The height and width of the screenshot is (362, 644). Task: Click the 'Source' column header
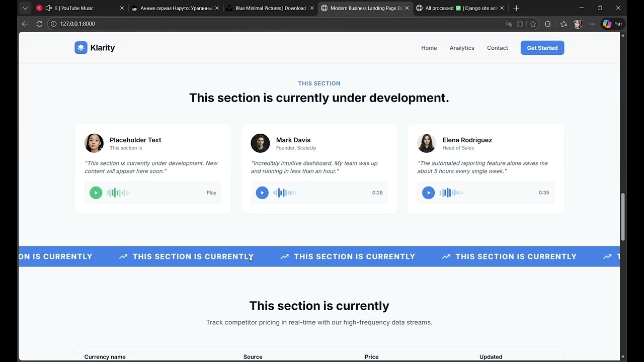pos(253,357)
